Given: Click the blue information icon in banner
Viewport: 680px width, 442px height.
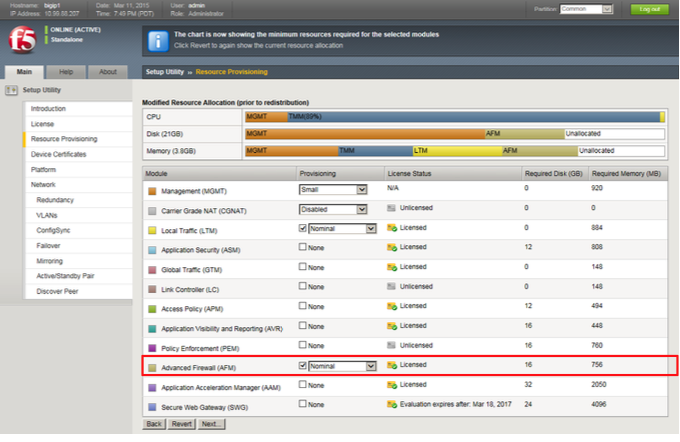Looking at the screenshot, I should 158,41.
